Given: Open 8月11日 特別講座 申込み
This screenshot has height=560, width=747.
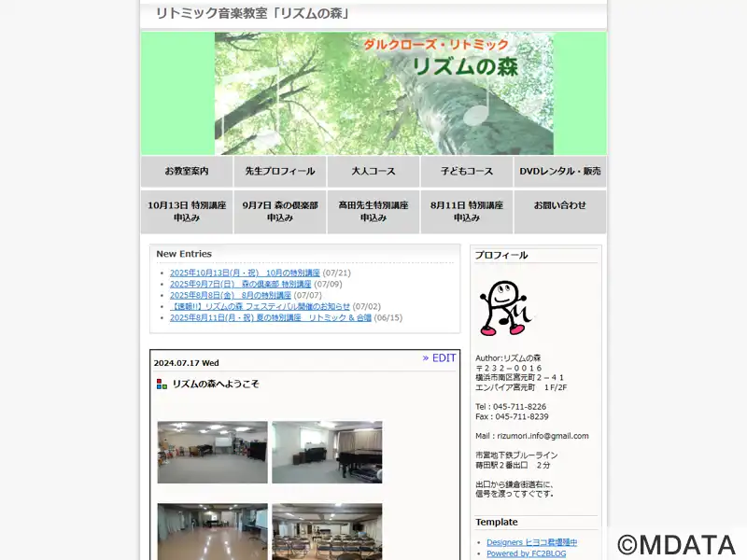Looking at the screenshot, I should point(467,212).
